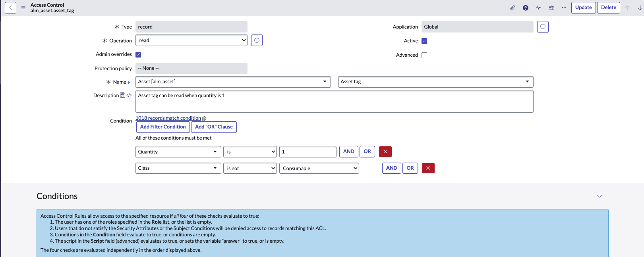Remove the Quantity condition row
The width and height of the screenshot is (644, 257).
click(x=385, y=152)
